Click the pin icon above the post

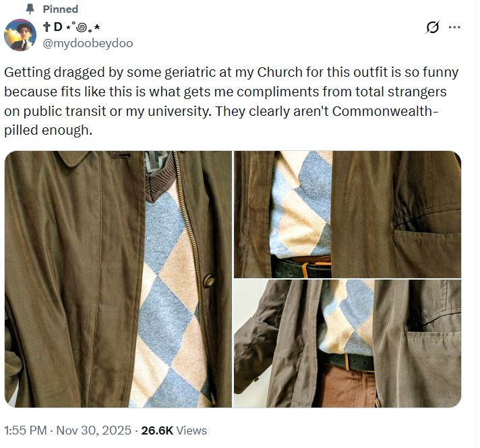point(30,9)
